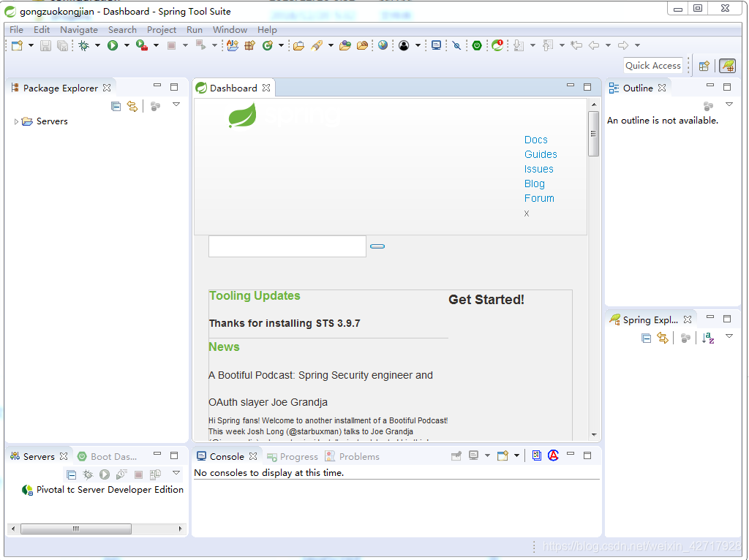Toggle alphabetical sort in Spring Explorer
Image resolution: width=749 pixels, height=560 pixels.
click(708, 338)
